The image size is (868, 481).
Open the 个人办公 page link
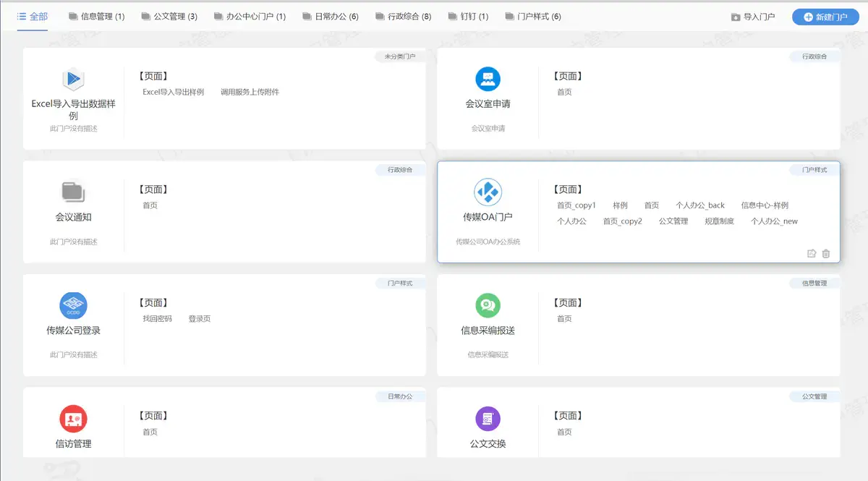tap(571, 221)
